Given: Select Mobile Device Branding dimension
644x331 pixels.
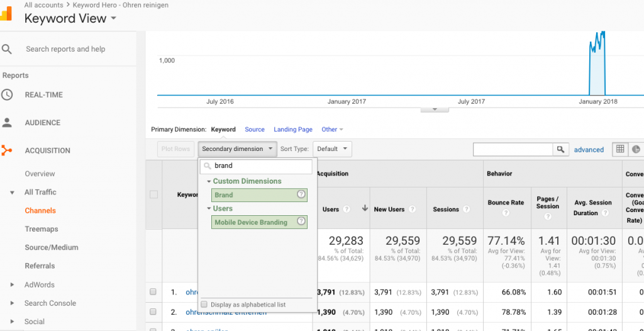Looking at the screenshot, I should click(259, 222).
